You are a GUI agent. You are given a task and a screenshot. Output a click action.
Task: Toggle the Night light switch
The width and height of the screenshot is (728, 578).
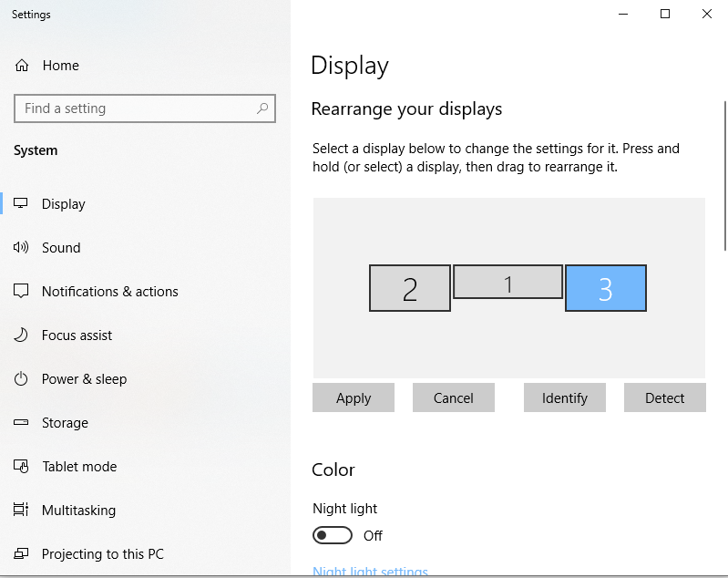333,535
